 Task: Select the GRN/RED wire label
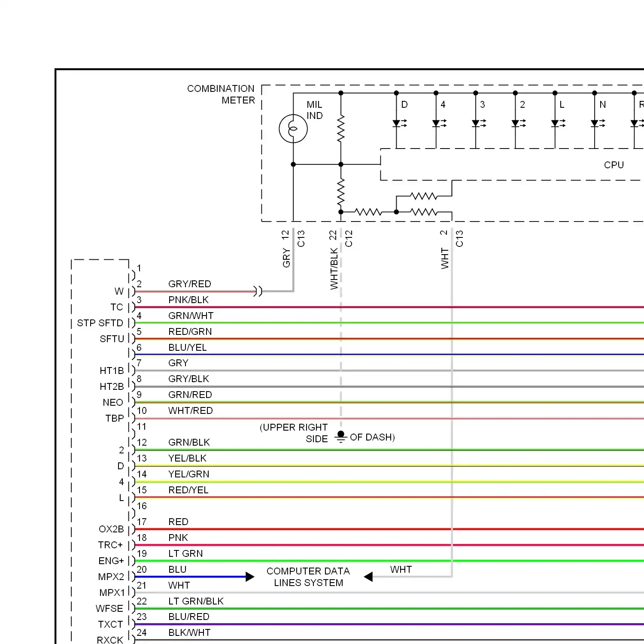[x=190, y=395]
